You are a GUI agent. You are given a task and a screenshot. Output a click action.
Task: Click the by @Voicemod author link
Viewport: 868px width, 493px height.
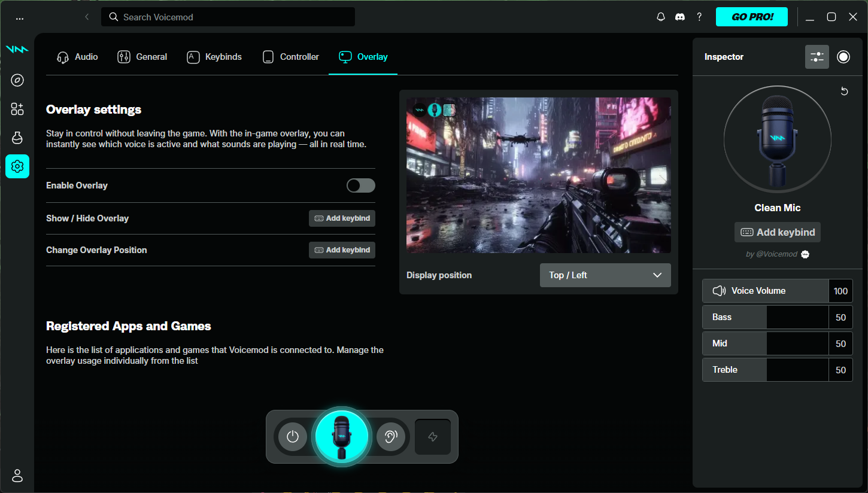(x=772, y=254)
